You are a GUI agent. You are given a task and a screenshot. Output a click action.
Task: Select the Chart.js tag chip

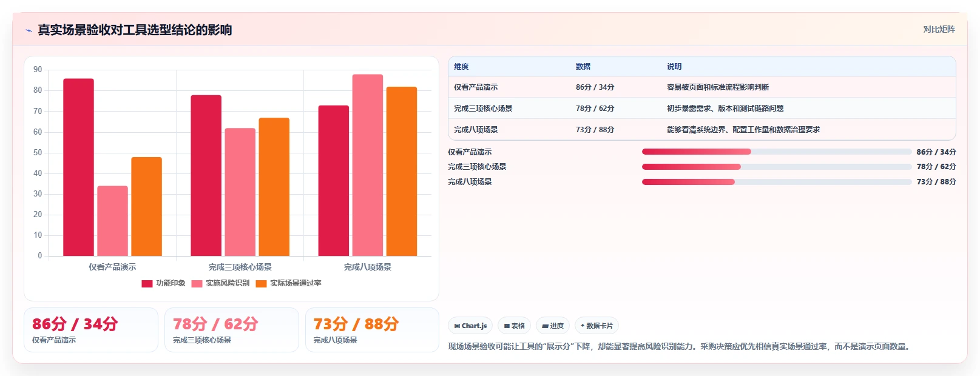pos(470,326)
